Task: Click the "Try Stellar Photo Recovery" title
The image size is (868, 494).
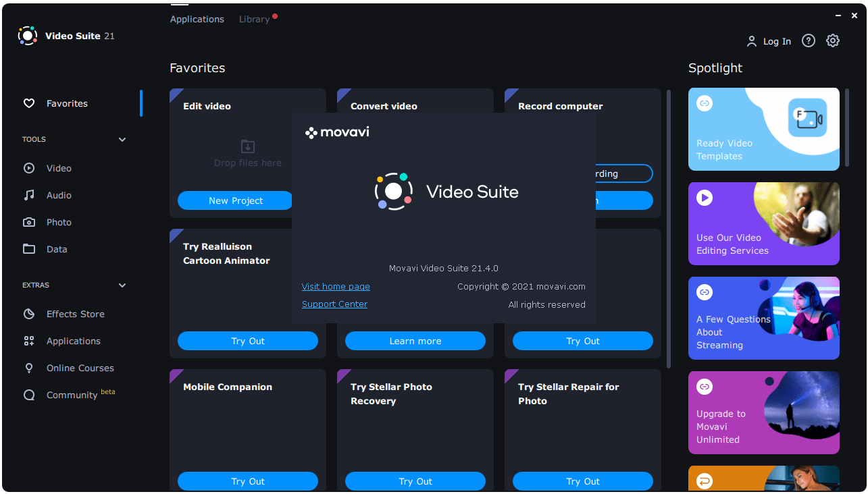Action: click(x=391, y=394)
